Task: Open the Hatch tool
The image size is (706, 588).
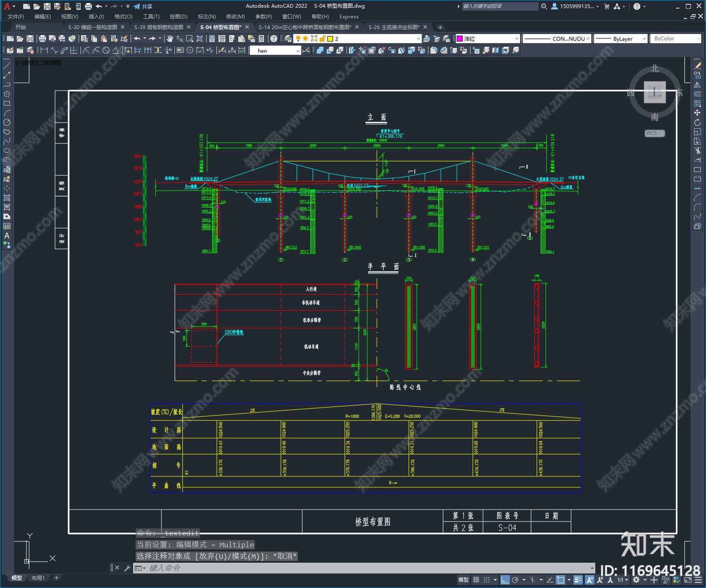Action: pos(7,197)
